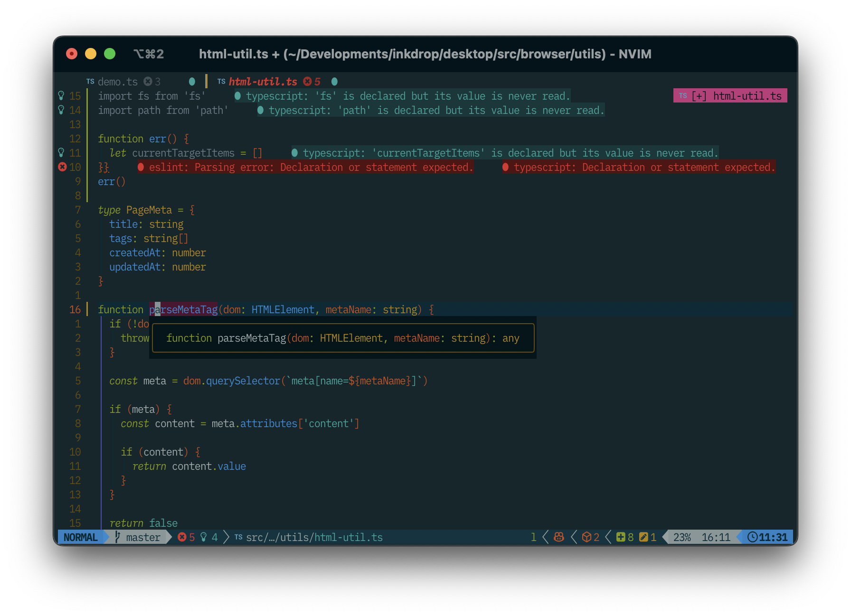Screen dimensions: 851x616
Task: Click the 'function err() {' line
Action: coord(143,139)
